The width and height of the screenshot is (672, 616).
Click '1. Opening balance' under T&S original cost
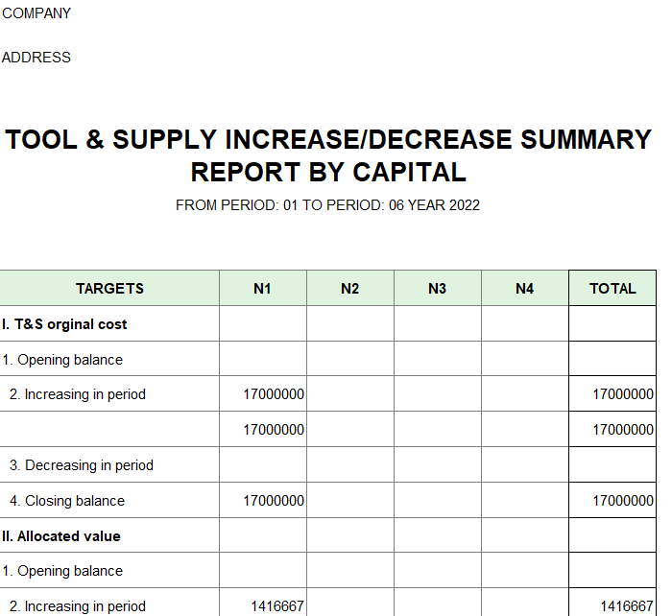(x=62, y=360)
